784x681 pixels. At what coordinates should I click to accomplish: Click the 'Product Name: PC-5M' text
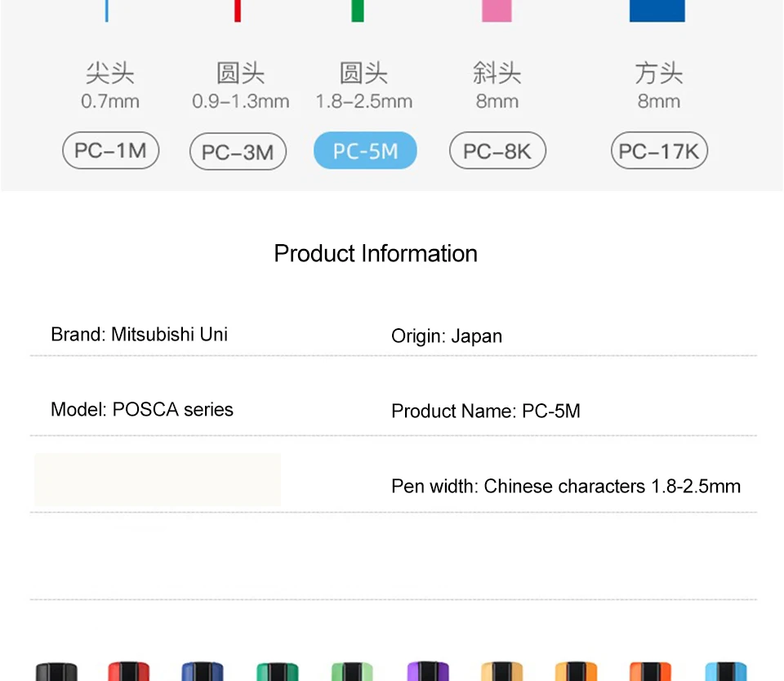click(485, 411)
